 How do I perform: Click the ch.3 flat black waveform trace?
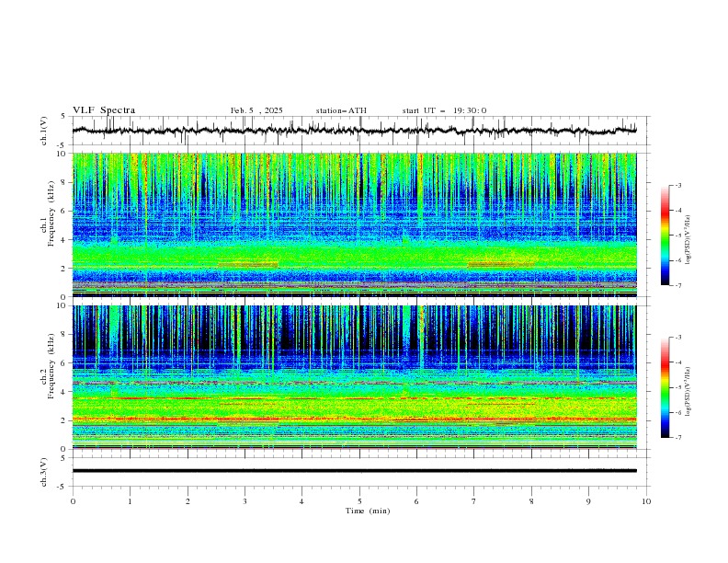(354, 471)
